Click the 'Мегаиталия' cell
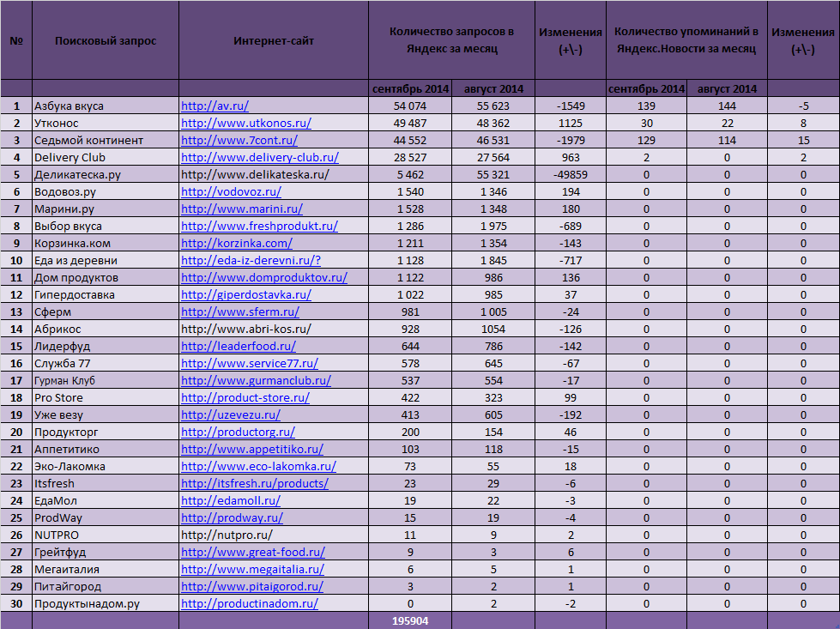This screenshot has width=840, height=629. pos(106,569)
